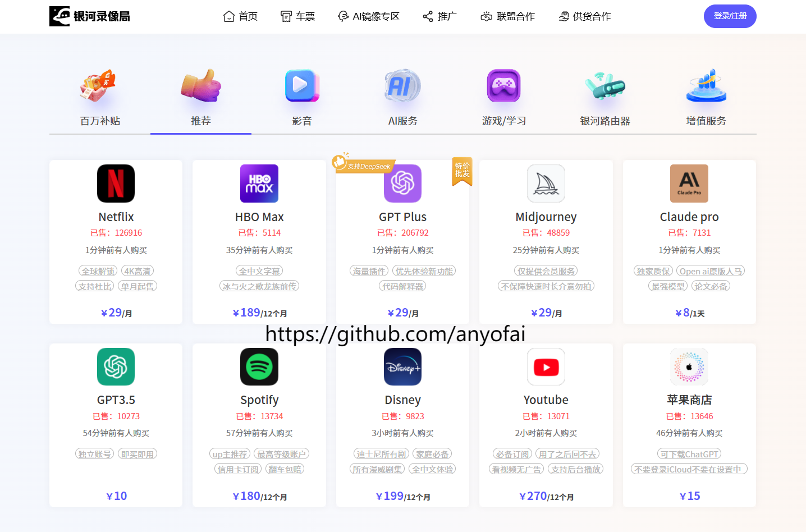Click the 登录/注册 button
This screenshot has width=806, height=532.
coord(730,16)
